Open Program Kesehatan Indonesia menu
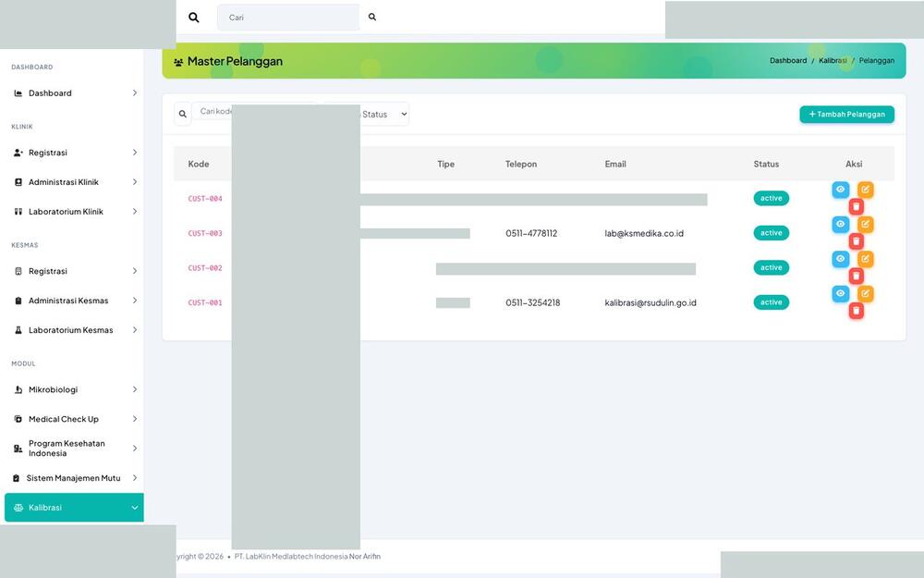The height and width of the screenshot is (578, 924). pos(74,449)
